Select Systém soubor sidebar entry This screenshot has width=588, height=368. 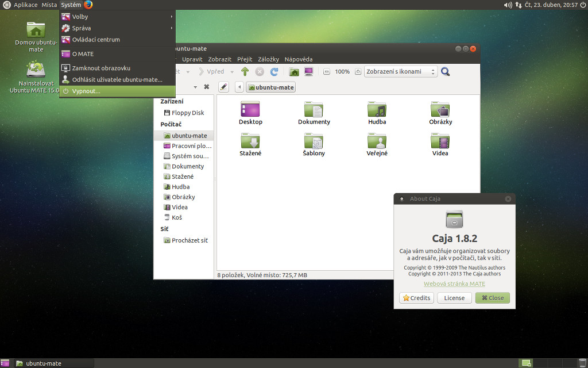pyautogui.click(x=184, y=156)
